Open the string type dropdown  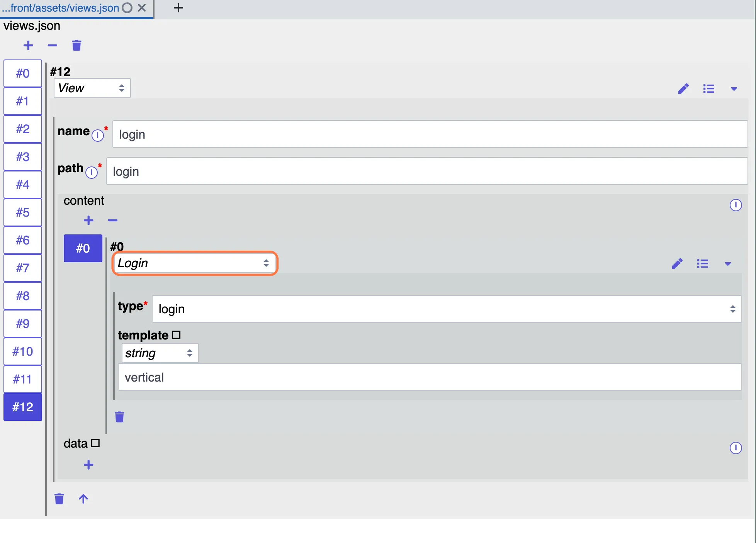point(160,353)
